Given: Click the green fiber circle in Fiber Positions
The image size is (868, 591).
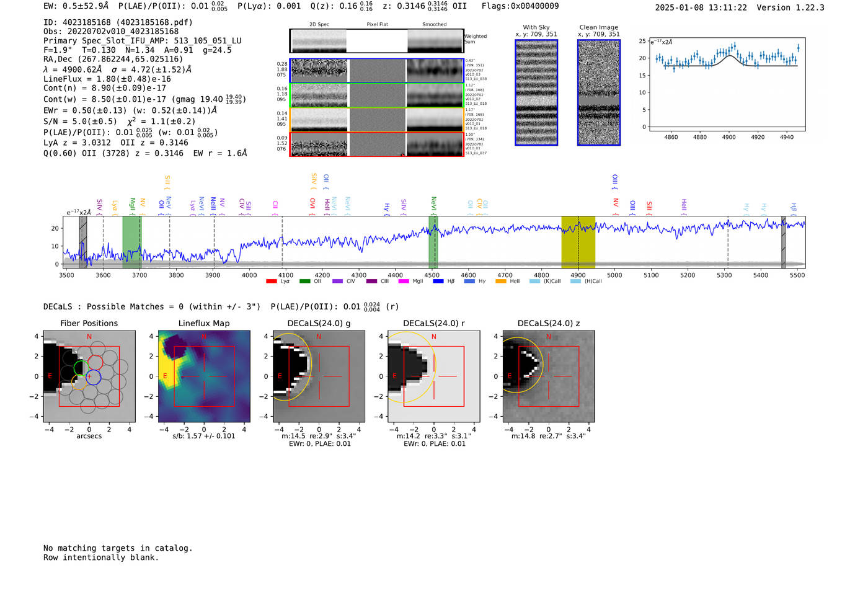Looking at the screenshot, I should click(x=81, y=368).
